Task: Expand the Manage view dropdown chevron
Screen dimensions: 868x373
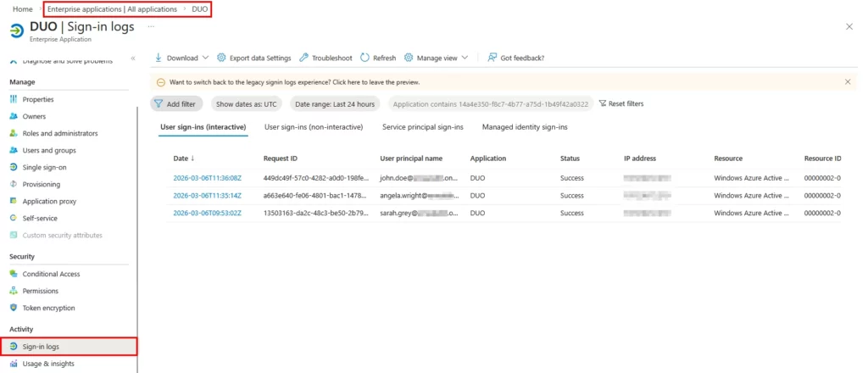Action: tap(465, 58)
